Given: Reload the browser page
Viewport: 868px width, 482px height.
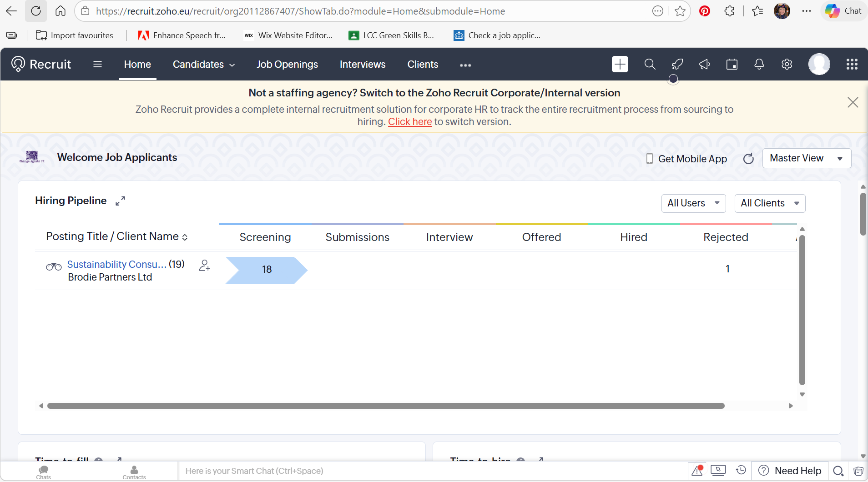Looking at the screenshot, I should (36, 11).
